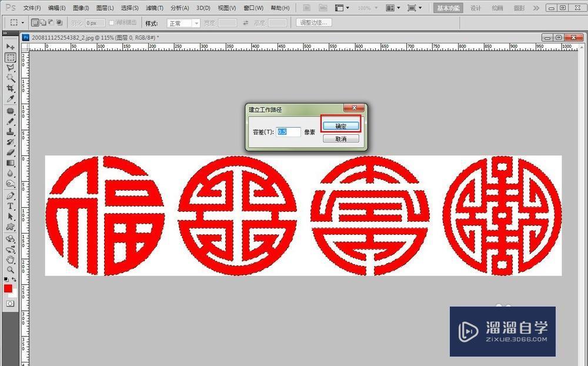Click 确定 in the work path dialog
The image size is (588, 366).
(341, 126)
